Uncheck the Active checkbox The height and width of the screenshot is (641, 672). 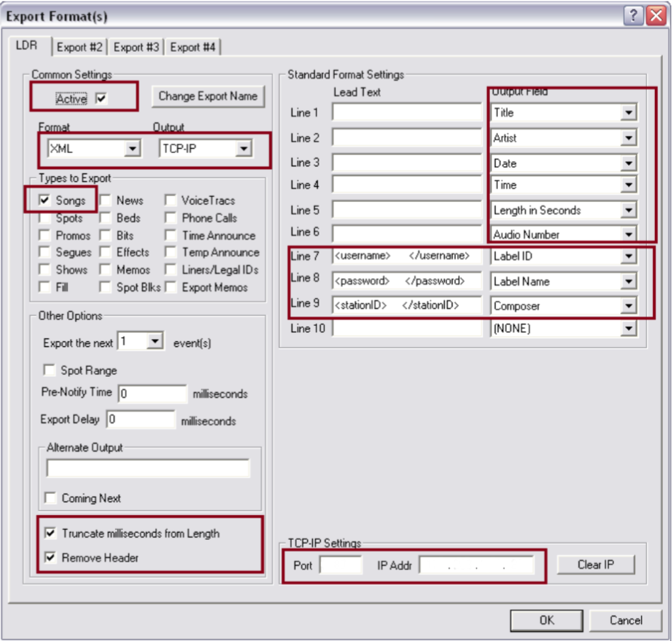pos(101,99)
